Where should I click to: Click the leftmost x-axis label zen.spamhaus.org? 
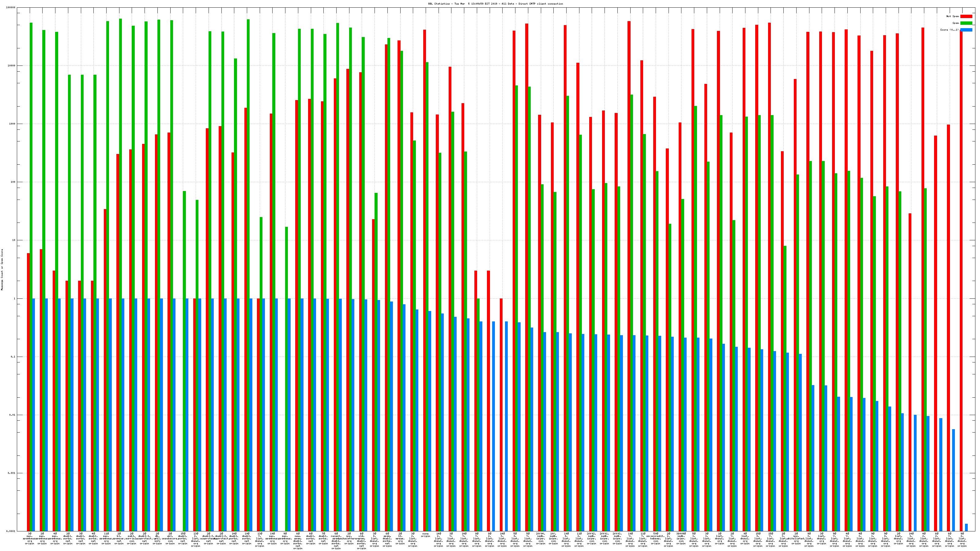pyautogui.click(x=30, y=538)
